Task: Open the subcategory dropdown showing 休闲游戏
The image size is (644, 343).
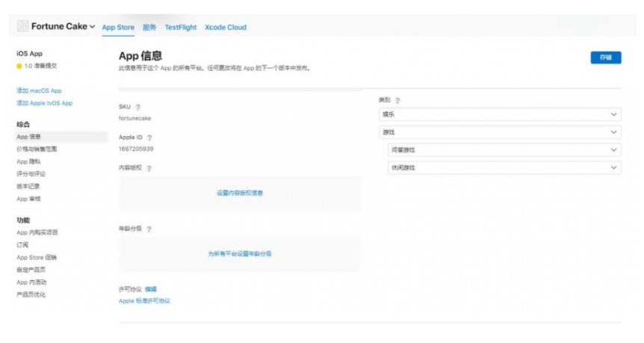Action: tap(504, 167)
